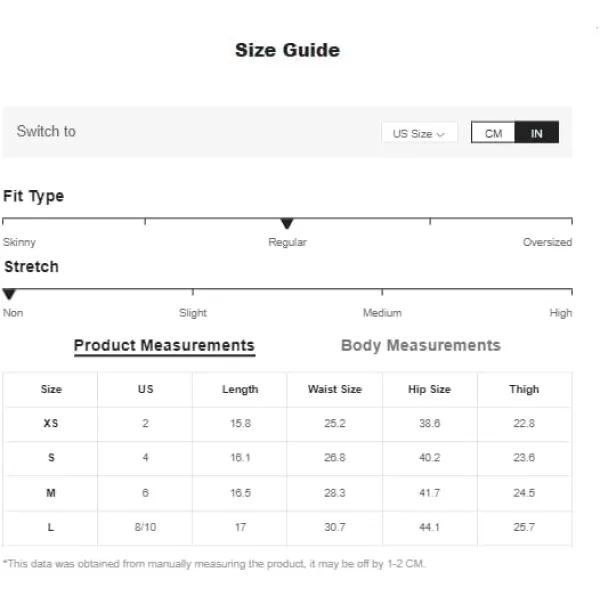Switch to Body Measurements tab
Viewport: 600px width, 600px height.
pos(421,345)
